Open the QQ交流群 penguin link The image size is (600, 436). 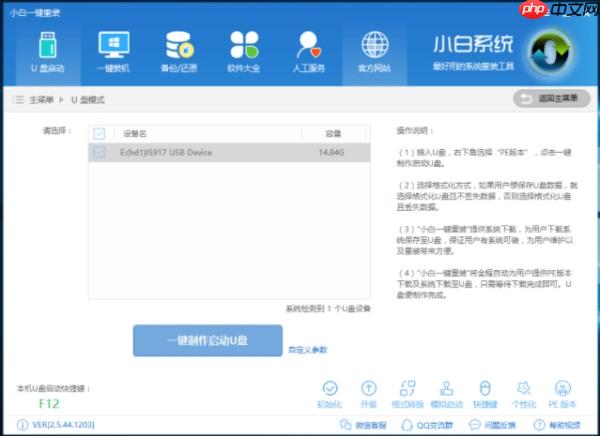pyautogui.click(x=427, y=425)
